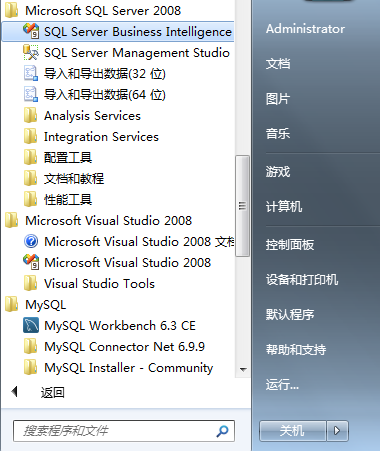
Task: Open 导入和导出数据(64 位) icon
Action: (31, 94)
